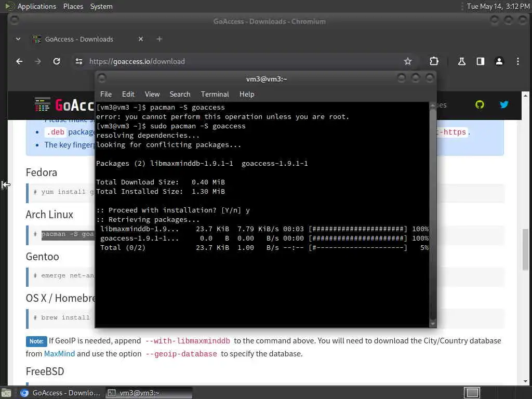The image size is (532, 399).
Task: Click the show desktop icon in the bottom panel
Action: (6, 393)
